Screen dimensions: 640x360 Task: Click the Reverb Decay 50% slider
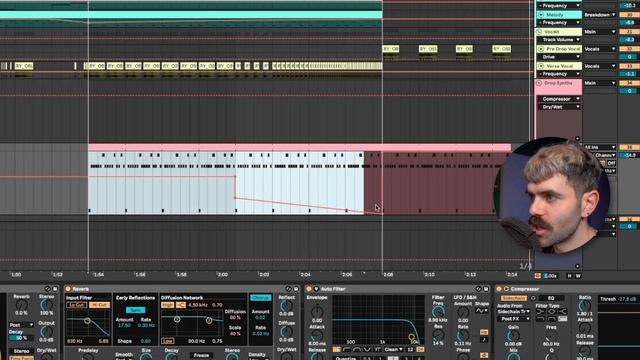pos(22,338)
